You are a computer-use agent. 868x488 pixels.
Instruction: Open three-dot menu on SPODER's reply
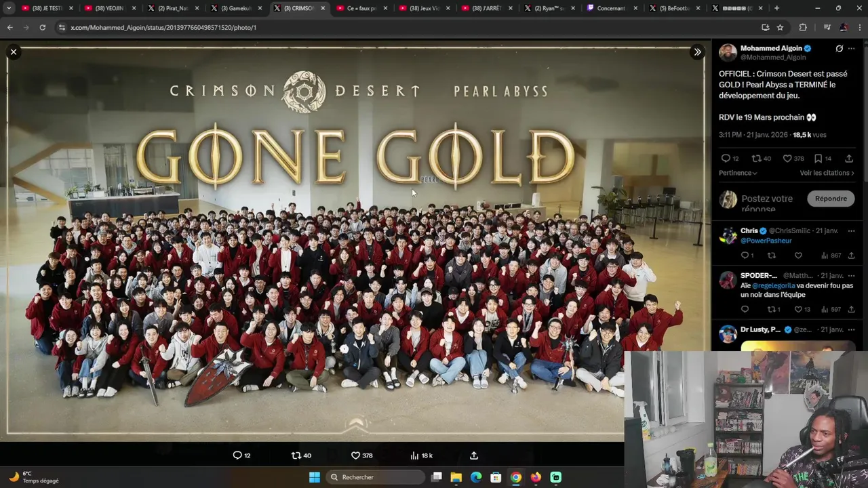tap(851, 276)
